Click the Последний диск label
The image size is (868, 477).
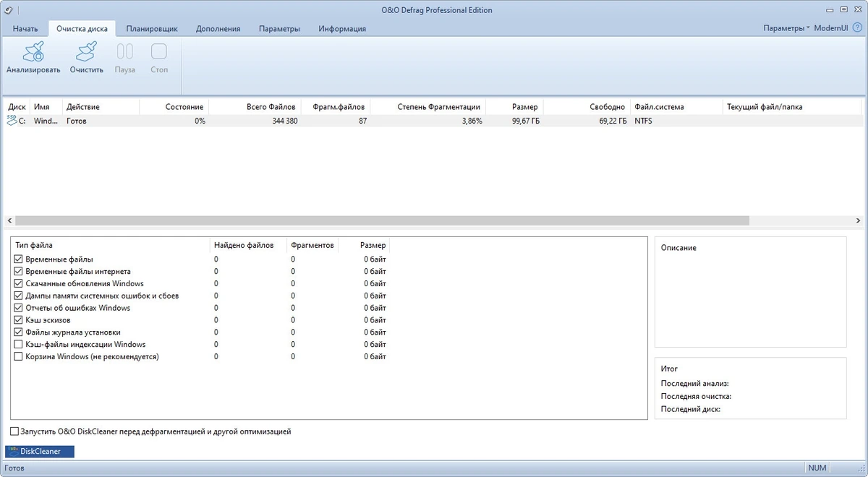coord(691,408)
